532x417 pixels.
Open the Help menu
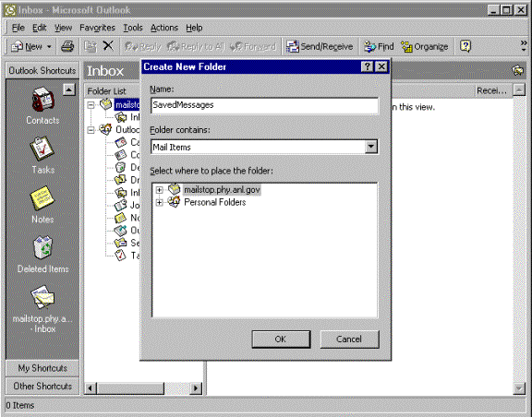tap(194, 28)
